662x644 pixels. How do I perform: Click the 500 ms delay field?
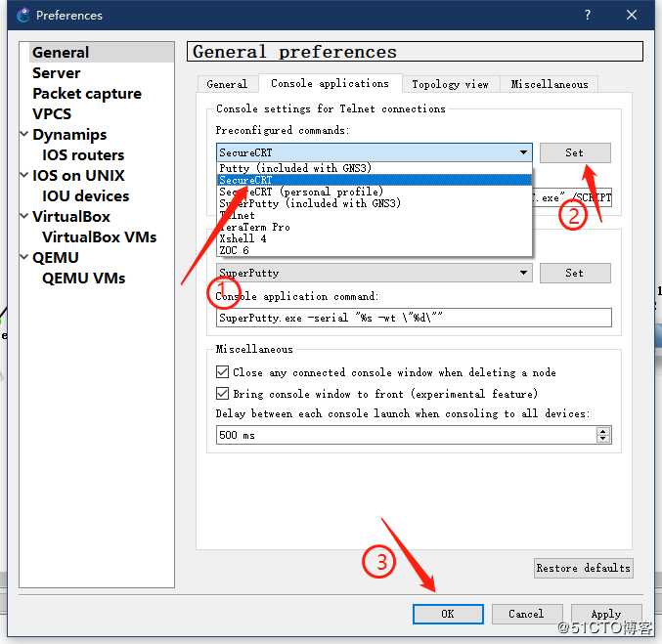pos(406,435)
